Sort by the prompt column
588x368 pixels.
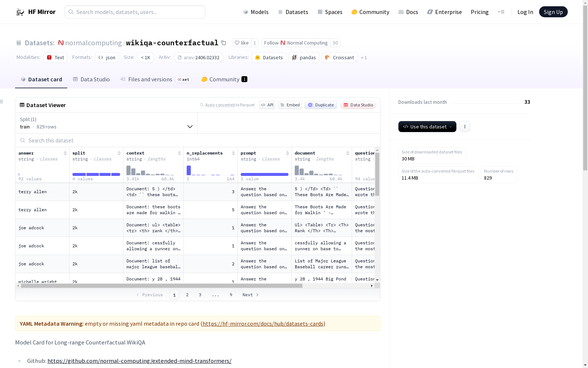click(x=287, y=153)
